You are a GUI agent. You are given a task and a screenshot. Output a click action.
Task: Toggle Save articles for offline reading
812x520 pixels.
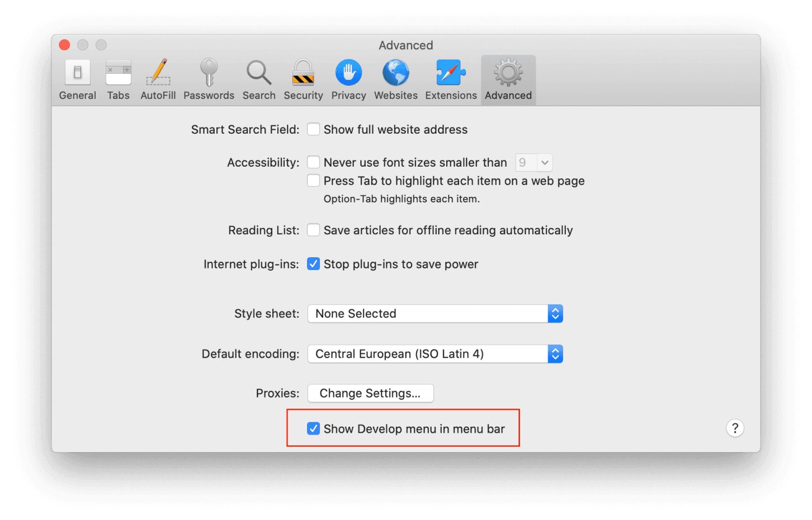pos(314,230)
